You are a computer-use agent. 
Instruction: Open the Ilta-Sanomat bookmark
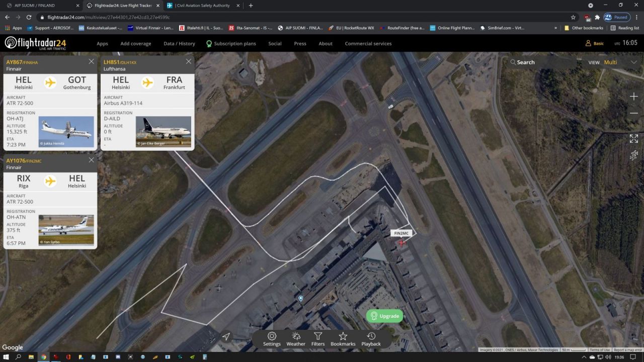pos(250,28)
